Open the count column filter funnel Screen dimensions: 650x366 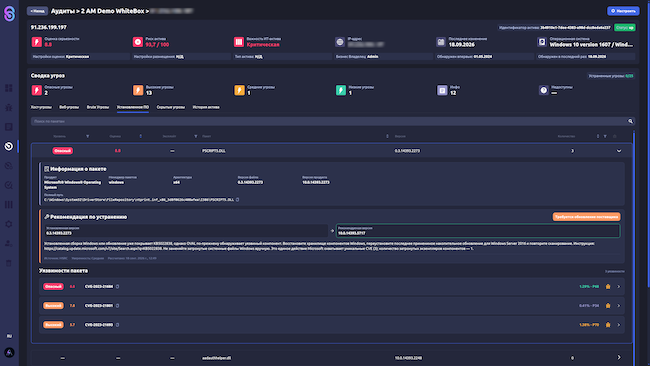point(605,136)
